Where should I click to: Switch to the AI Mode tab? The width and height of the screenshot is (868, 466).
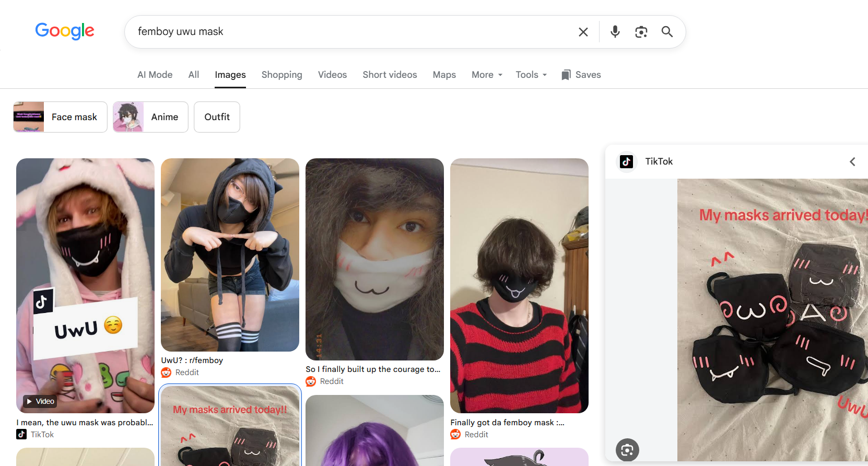pos(155,75)
